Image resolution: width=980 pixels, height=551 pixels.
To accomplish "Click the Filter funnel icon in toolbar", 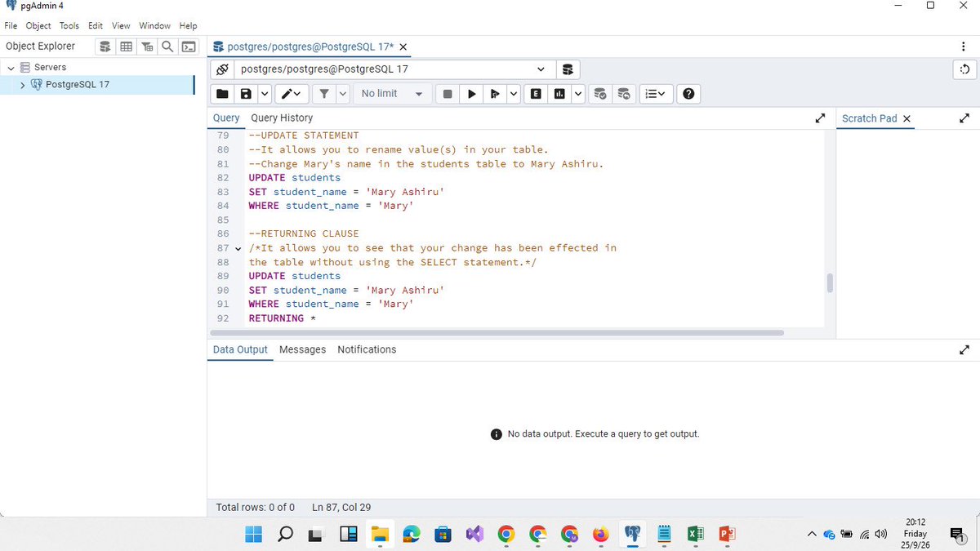I will (324, 94).
